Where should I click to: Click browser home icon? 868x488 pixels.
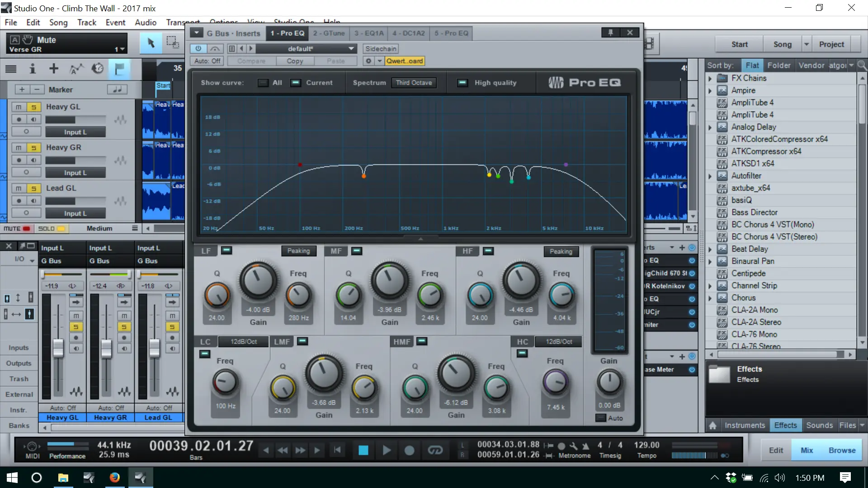(713, 425)
